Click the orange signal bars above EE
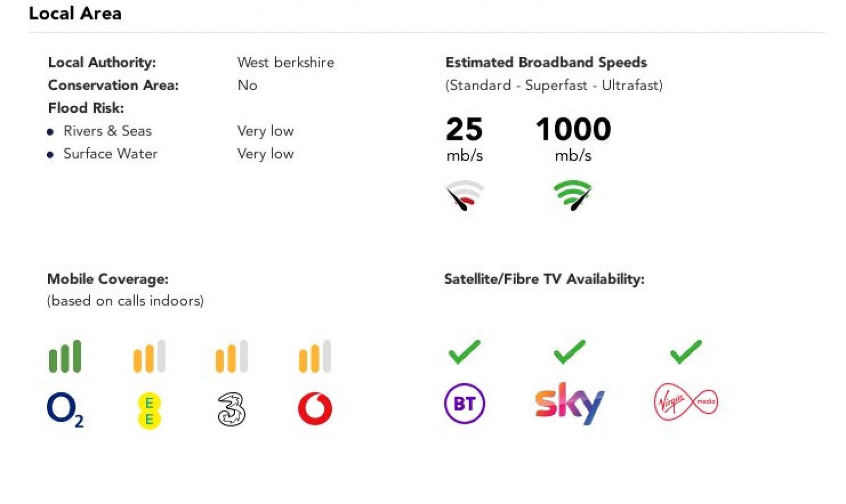This screenshot has height=504, width=846. point(149,356)
